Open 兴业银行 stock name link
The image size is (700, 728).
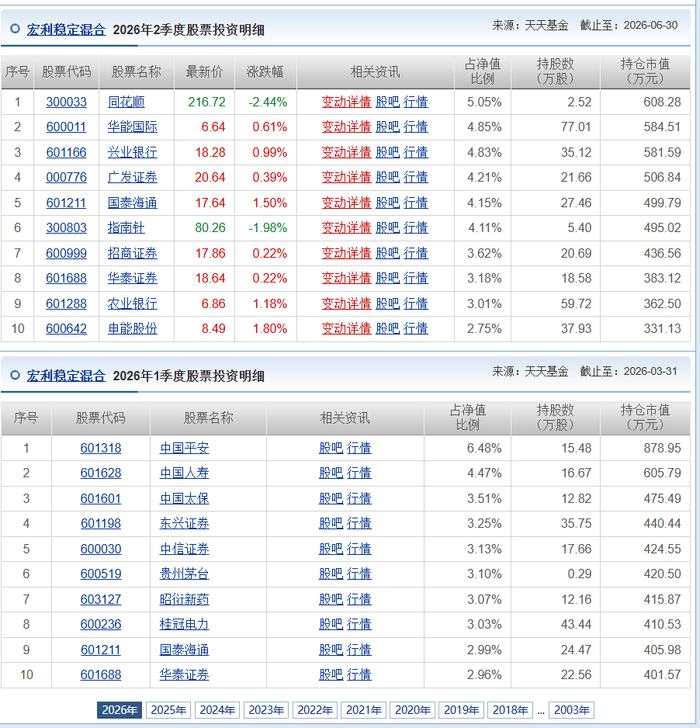point(132,153)
